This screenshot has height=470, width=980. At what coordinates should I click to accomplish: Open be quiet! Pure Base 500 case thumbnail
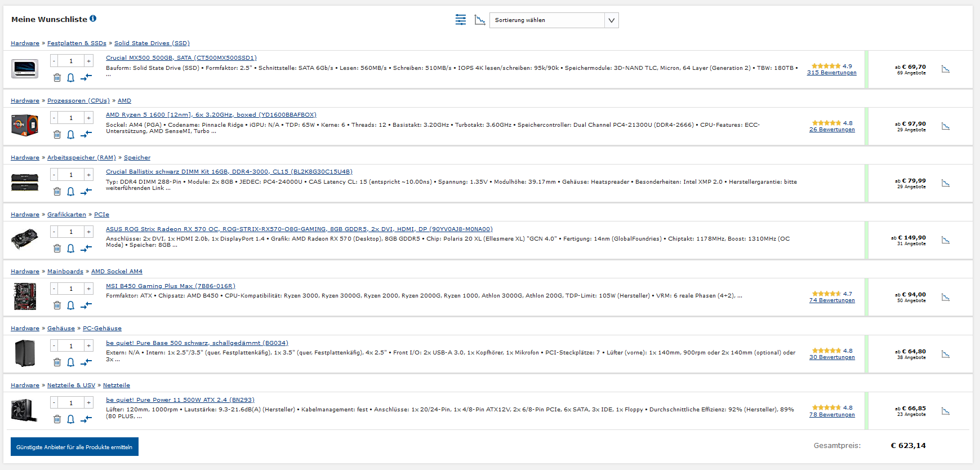coord(25,353)
